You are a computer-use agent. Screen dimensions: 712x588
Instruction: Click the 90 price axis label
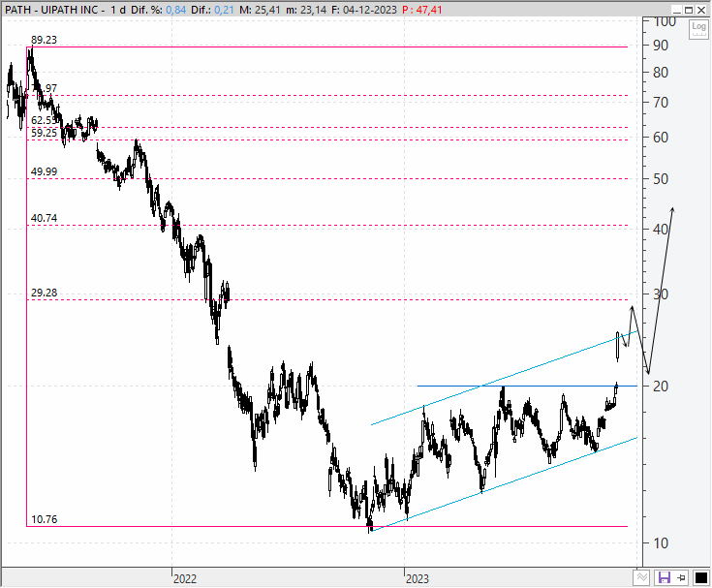pos(661,46)
